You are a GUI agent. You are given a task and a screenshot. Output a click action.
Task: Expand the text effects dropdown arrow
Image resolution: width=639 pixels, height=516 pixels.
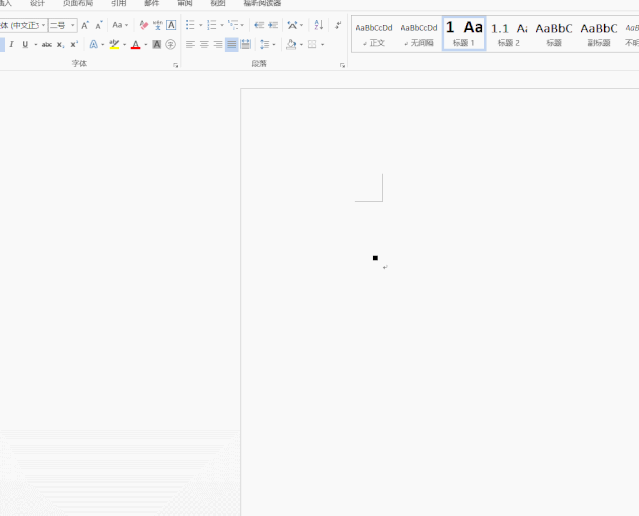[x=103, y=44]
